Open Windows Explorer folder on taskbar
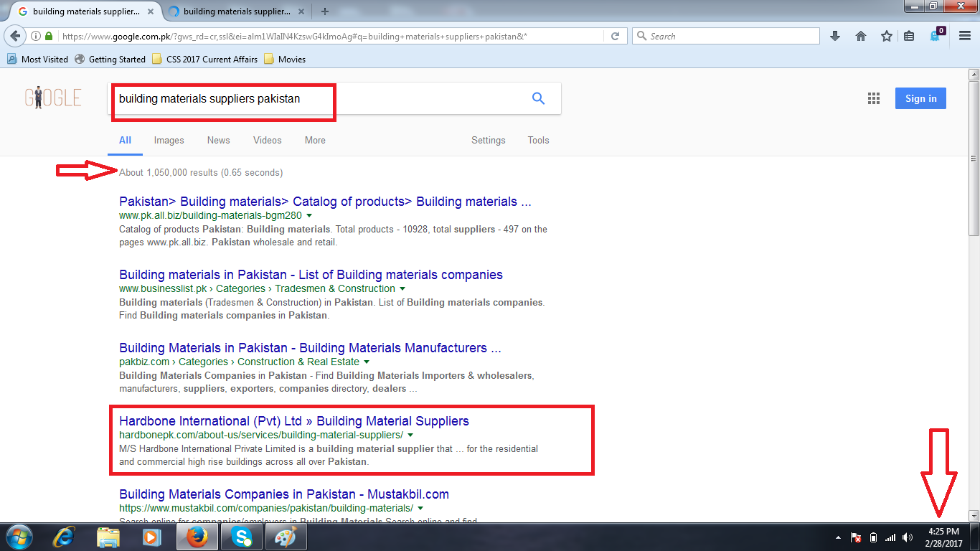 click(x=108, y=537)
